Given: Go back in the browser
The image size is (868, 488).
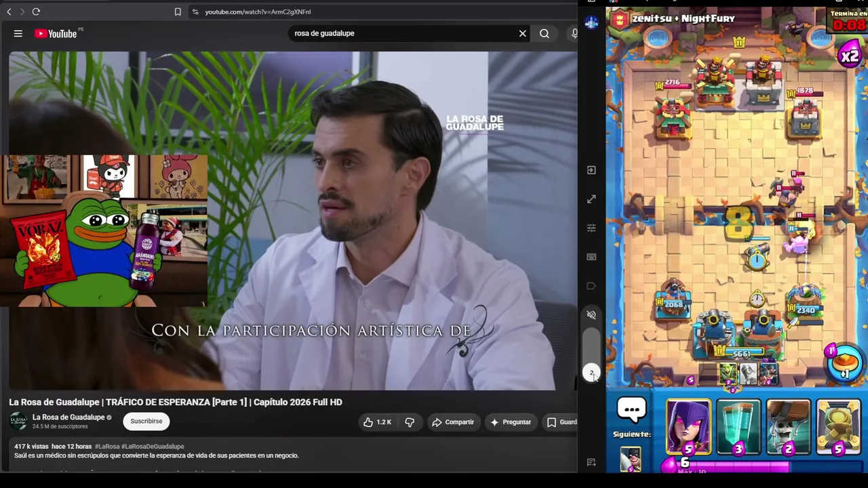Looking at the screenshot, I should point(9,12).
